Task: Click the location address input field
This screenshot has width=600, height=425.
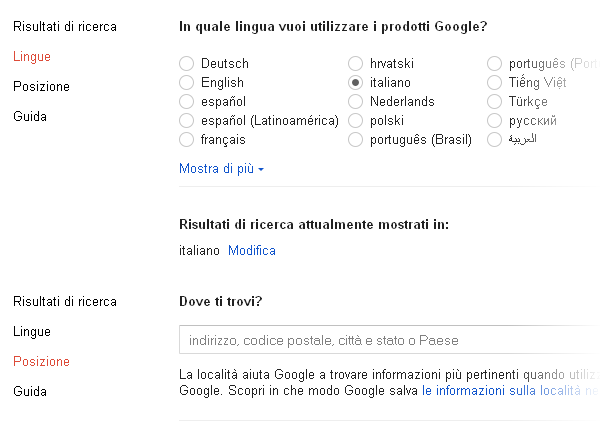Action: click(385, 340)
